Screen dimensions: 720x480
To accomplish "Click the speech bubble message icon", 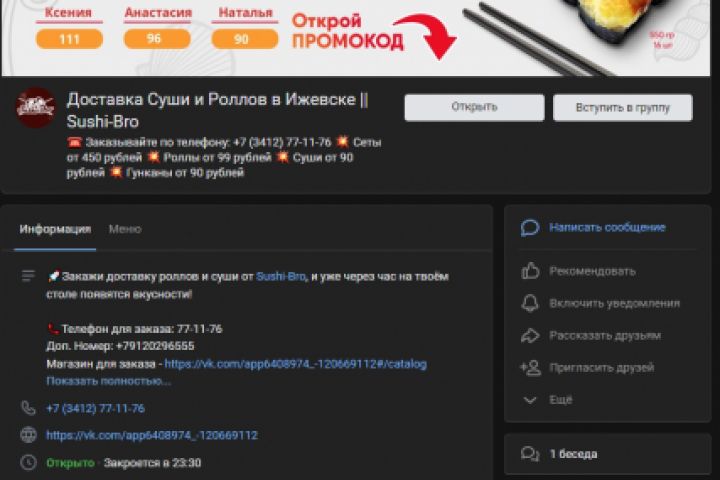I will point(530,227).
